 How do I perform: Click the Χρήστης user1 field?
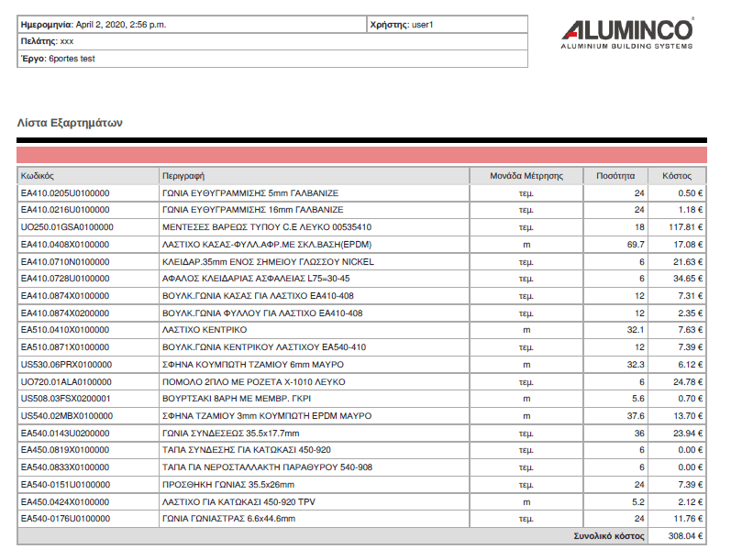pyautogui.click(x=415, y=25)
